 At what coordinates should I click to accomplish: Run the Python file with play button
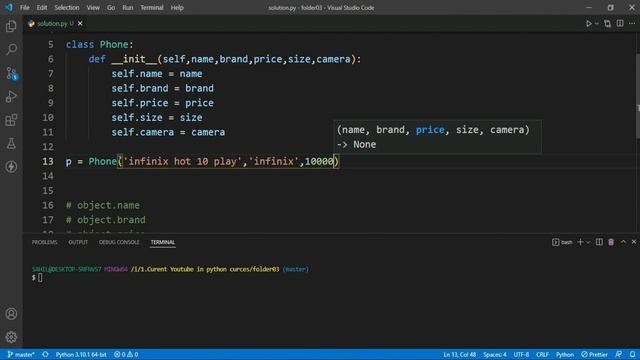(x=589, y=24)
